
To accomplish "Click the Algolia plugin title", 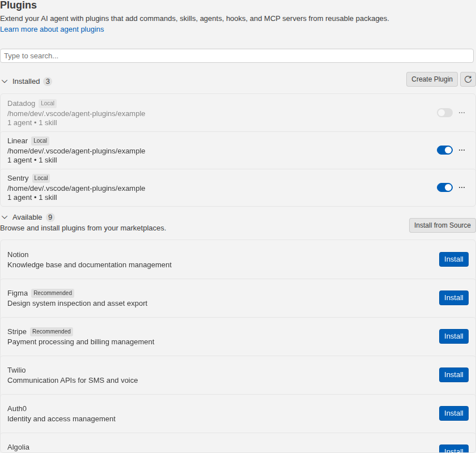I will tap(18, 447).
